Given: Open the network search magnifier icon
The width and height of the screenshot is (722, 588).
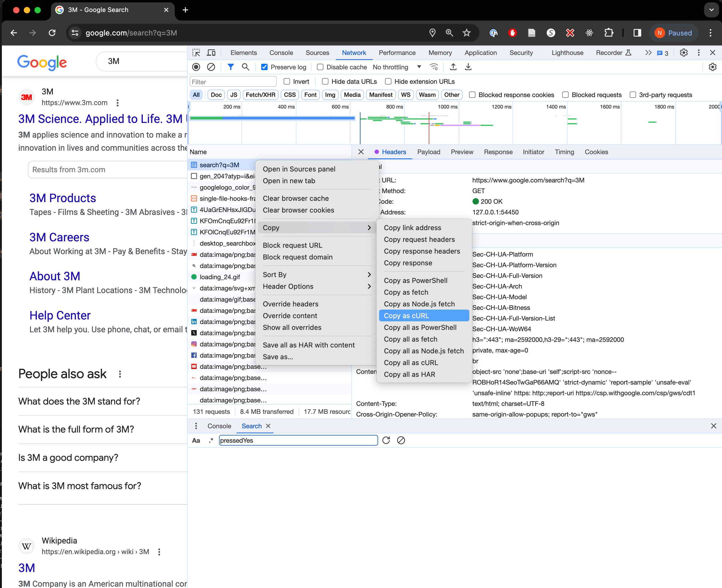Looking at the screenshot, I should coord(246,67).
